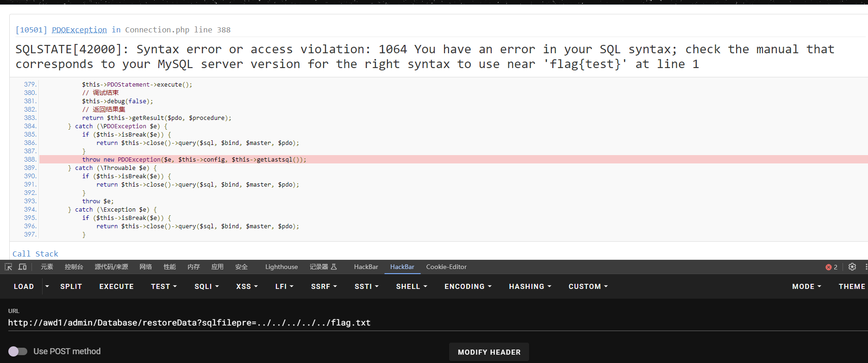Click the red error count indicator
868x363 pixels.
pyautogui.click(x=831, y=267)
